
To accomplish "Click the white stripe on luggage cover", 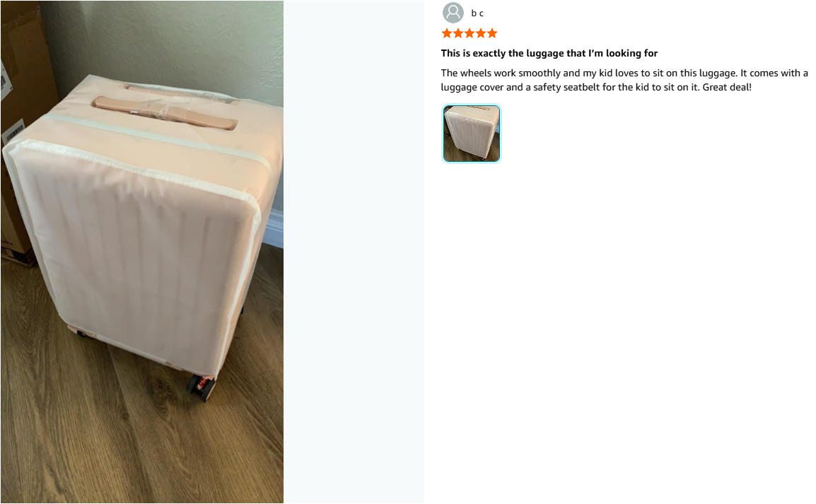I will pos(156,137).
